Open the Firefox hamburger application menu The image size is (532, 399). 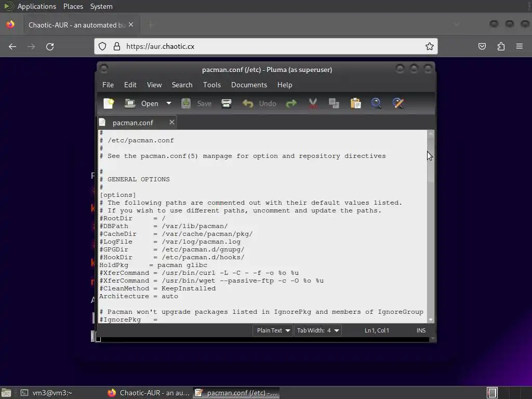pyautogui.click(x=520, y=46)
